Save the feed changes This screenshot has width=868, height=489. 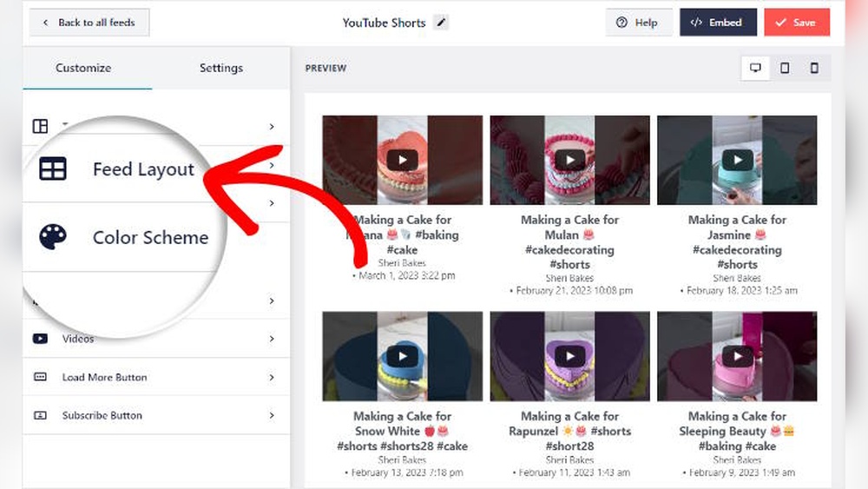point(797,23)
